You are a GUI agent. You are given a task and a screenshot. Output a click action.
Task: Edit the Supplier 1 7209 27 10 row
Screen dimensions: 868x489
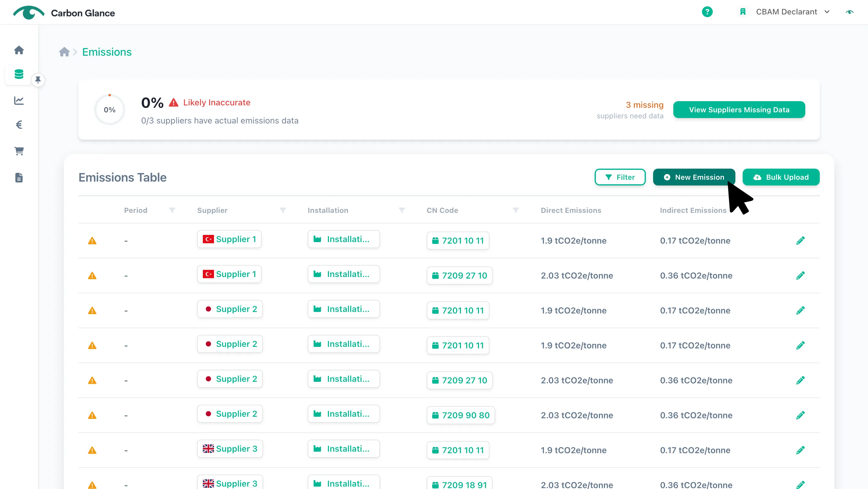pyautogui.click(x=800, y=276)
